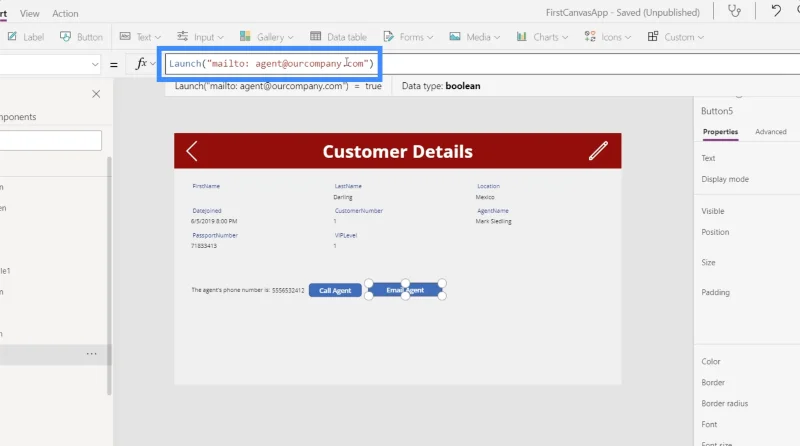Click the Text property in Properties pane
Image resolution: width=800 pixels, height=446 pixels.
[708, 158]
